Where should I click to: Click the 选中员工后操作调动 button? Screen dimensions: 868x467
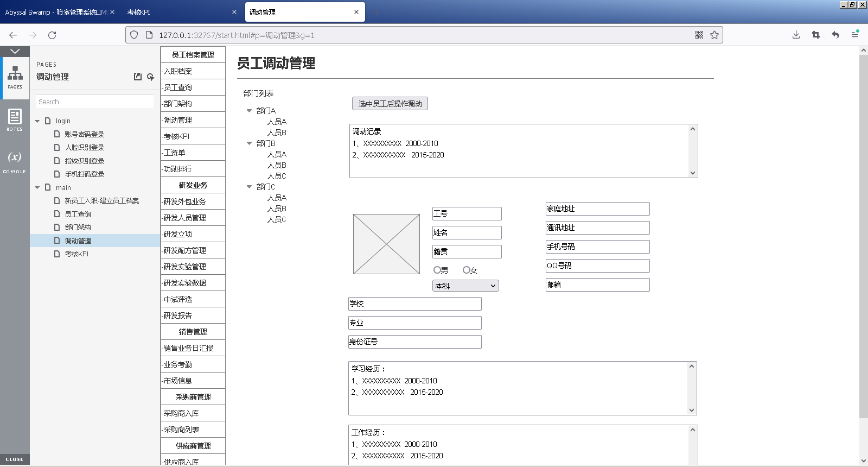point(390,104)
